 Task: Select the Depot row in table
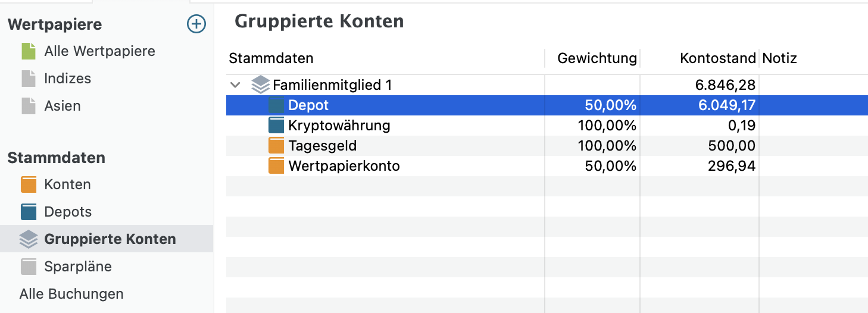(547, 105)
